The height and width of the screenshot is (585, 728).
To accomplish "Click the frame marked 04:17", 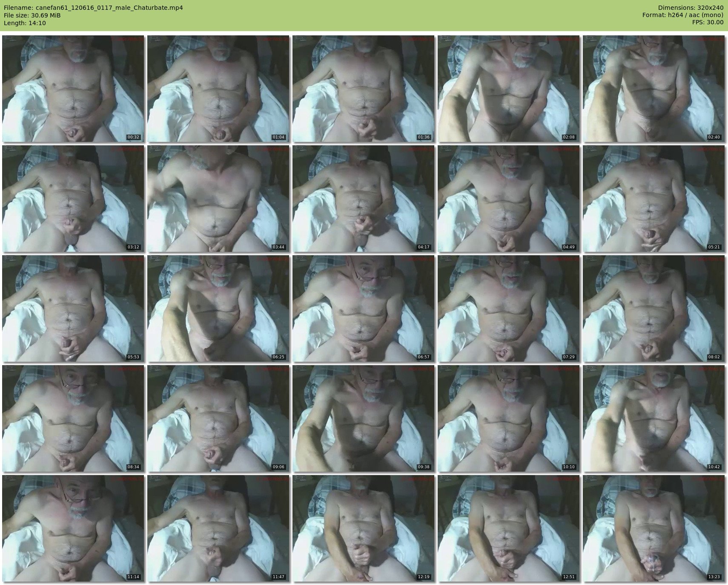I will [x=363, y=199].
